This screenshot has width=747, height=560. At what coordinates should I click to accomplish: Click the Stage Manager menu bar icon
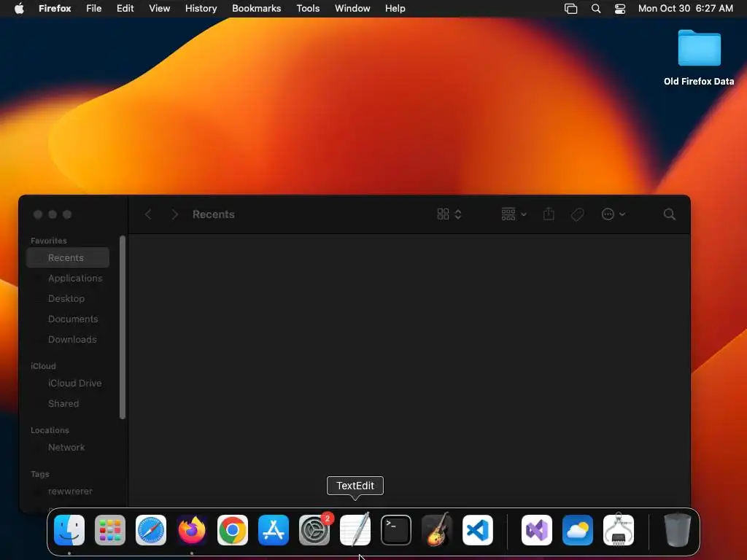570,9
